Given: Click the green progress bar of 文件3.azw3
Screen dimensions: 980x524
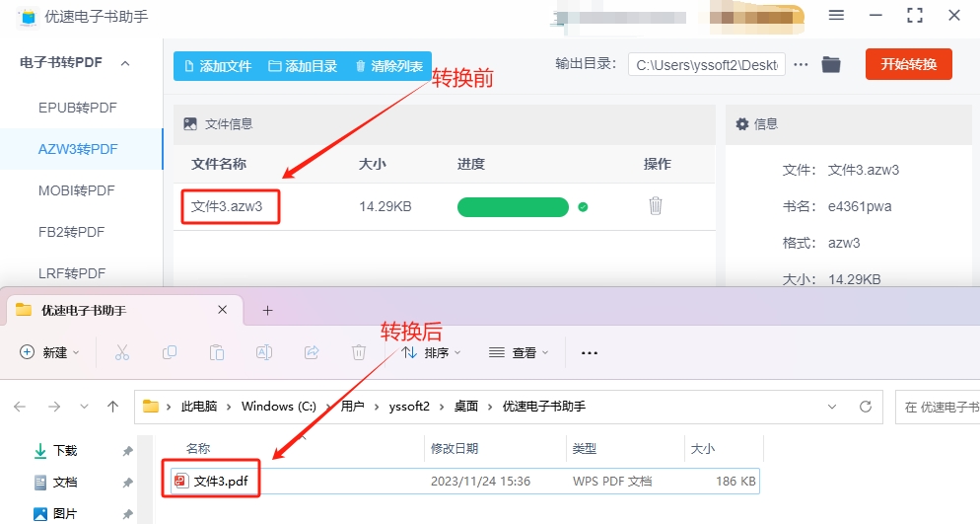Looking at the screenshot, I should 513,207.
